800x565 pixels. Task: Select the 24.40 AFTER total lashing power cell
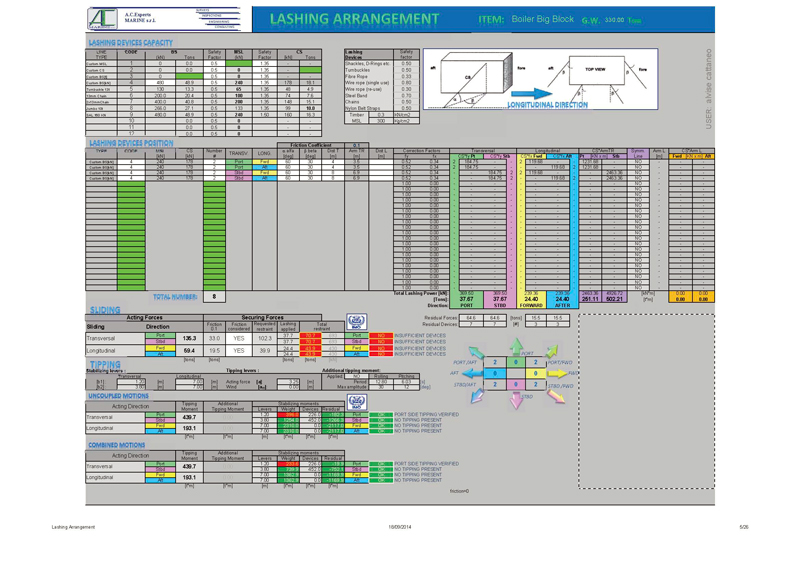tap(562, 299)
